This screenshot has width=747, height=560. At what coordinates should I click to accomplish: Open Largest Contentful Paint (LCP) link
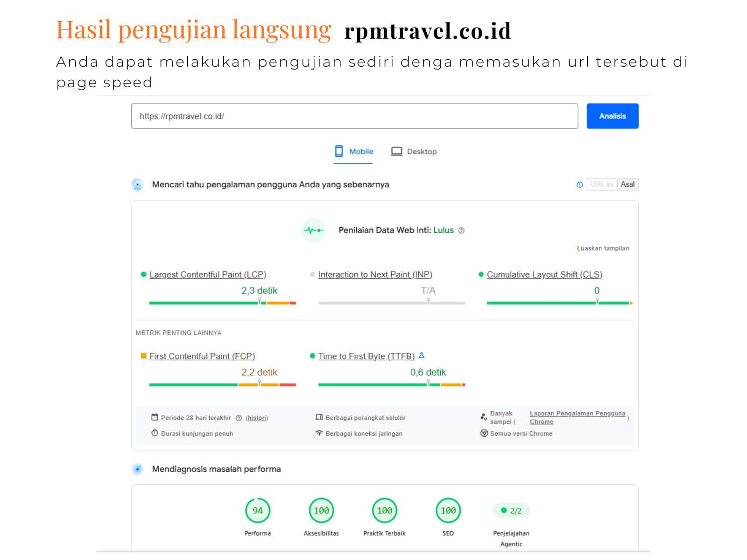pos(208,274)
